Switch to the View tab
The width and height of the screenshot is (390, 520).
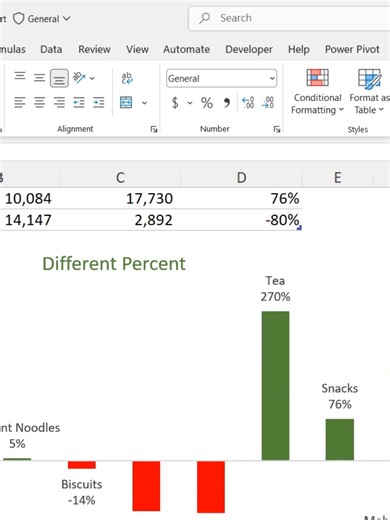click(x=137, y=49)
